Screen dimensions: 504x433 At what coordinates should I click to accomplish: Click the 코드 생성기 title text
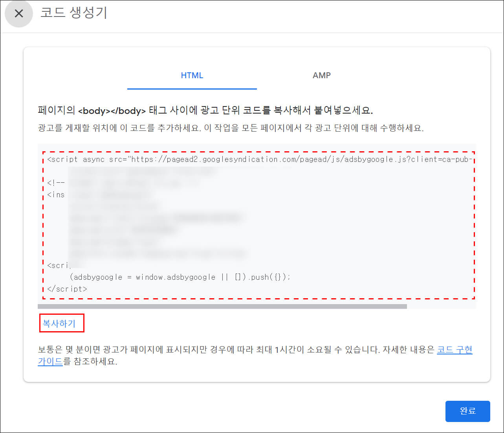point(74,13)
